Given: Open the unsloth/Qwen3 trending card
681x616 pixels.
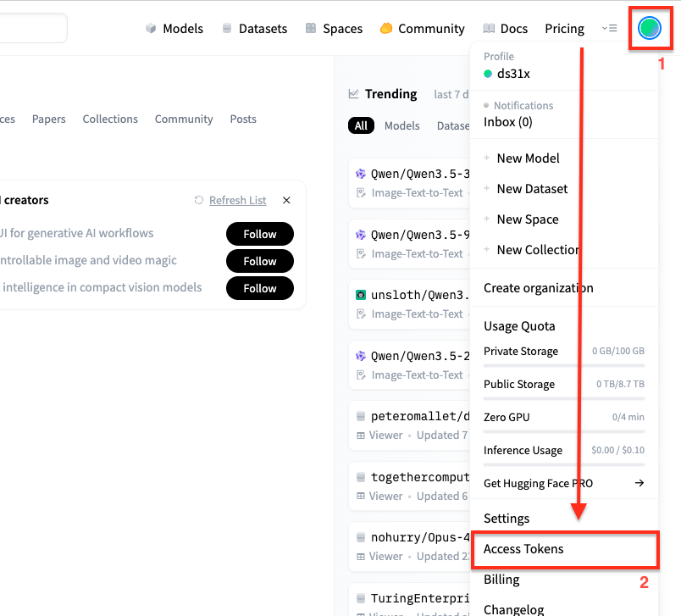Looking at the screenshot, I should click(x=409, y=304).
